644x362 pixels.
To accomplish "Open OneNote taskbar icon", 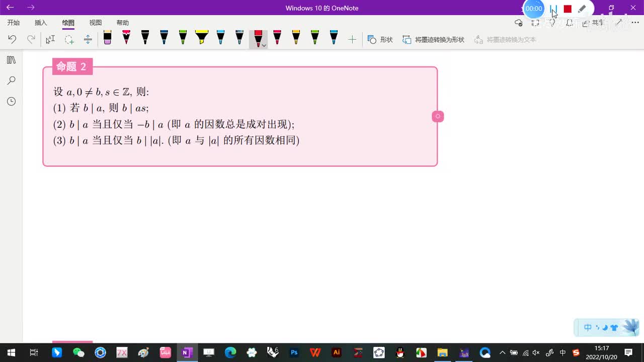I will tap(187, 352).
